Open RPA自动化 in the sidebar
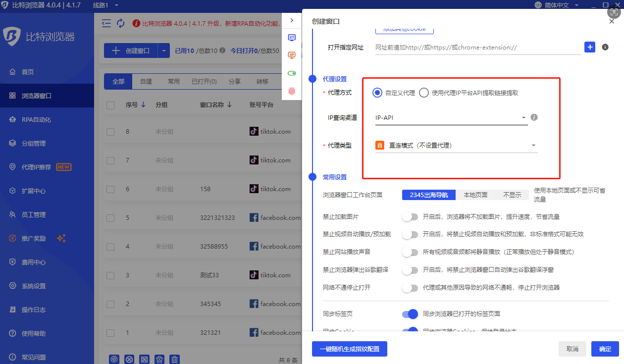 [36, 119]
